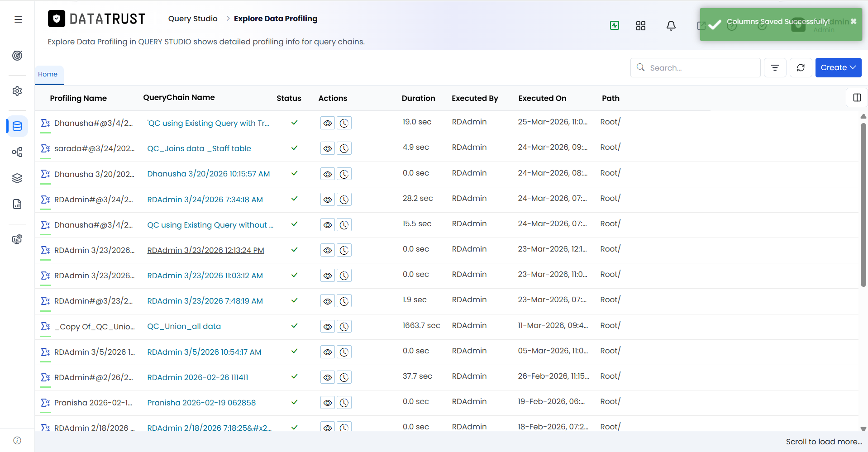Click Path column header
This screenshot has width=868, height=452.
coord(610,98)
